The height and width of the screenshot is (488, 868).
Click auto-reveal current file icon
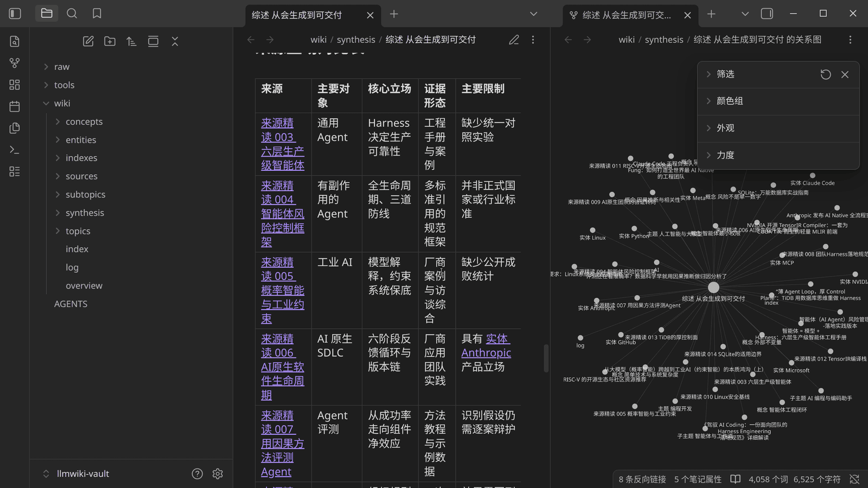pyautogui.click(x=153, y=41)
